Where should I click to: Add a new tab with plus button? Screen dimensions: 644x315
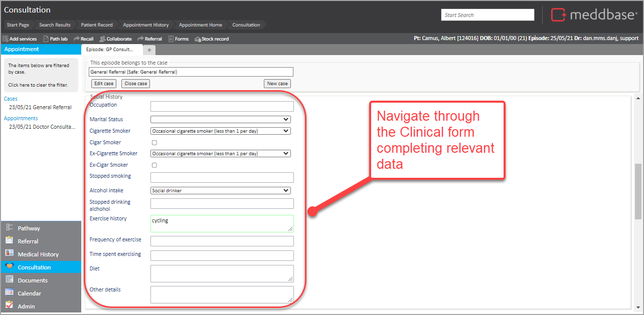[149, 50]
